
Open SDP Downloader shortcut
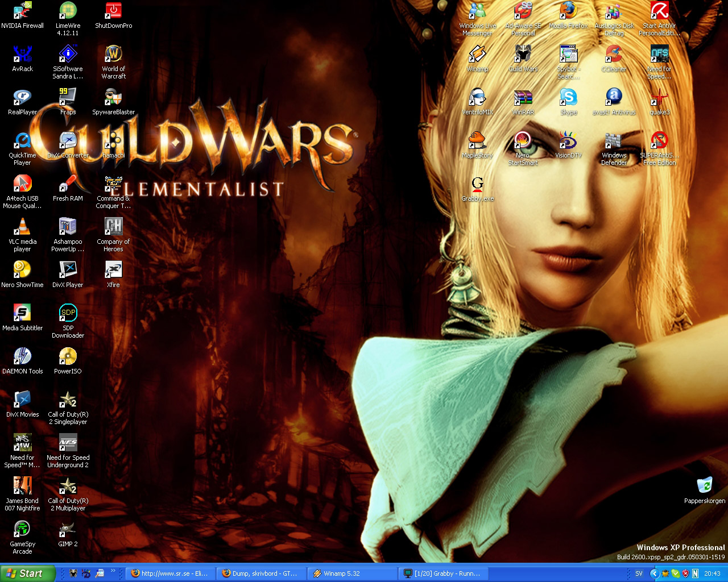(x=68, y=322)
